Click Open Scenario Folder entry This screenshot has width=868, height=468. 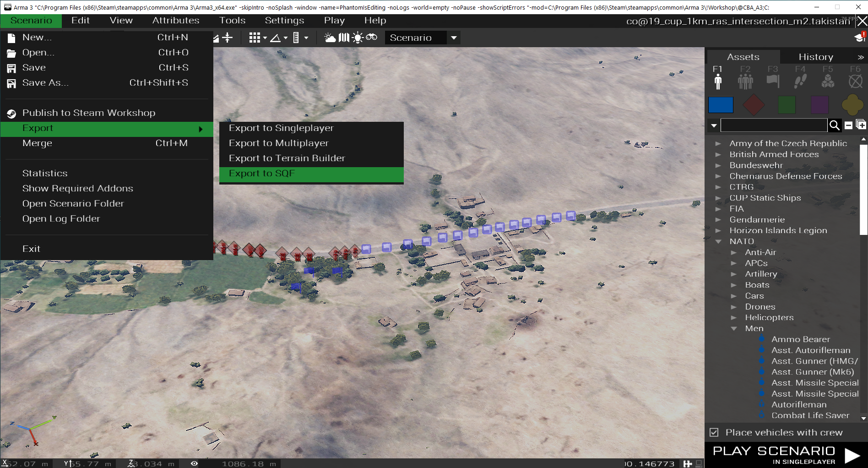[x=107, y=204]
